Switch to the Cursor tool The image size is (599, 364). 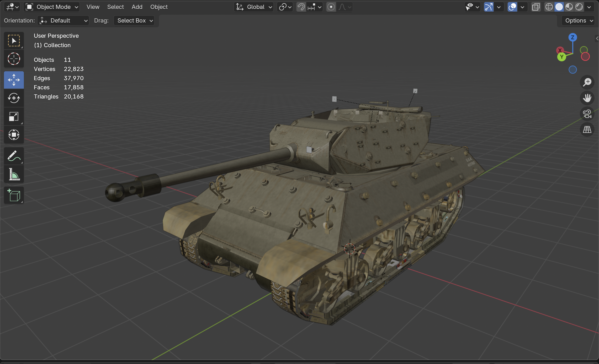coord(14,59)
